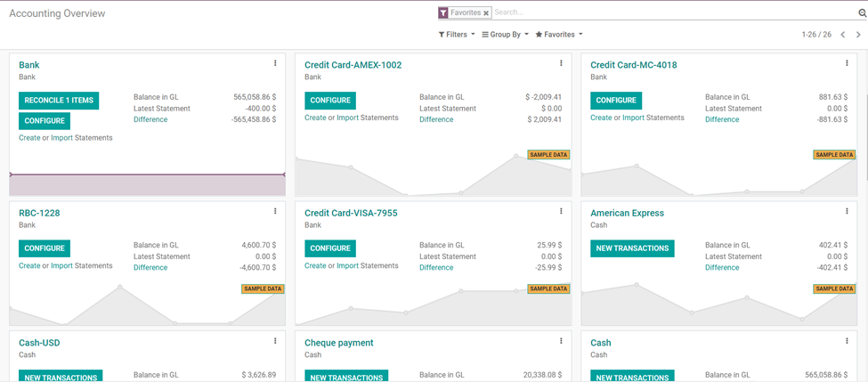
Task: Open the kebab menu on Credit Card-VISA-7955 card
Action: point(561,211)
